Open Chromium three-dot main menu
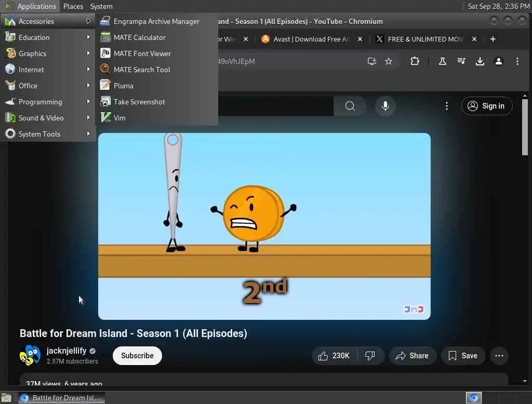 (x=517, y=61)
